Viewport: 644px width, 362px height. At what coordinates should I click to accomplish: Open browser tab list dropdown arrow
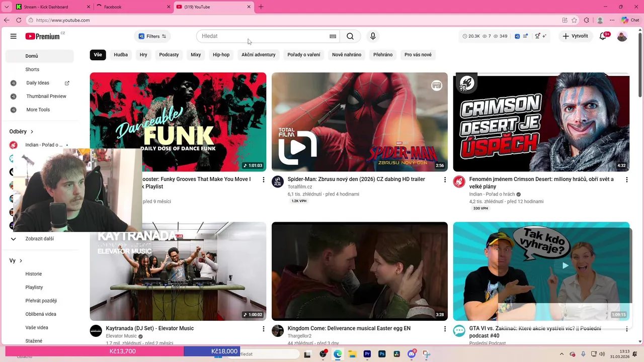[7, 7]
